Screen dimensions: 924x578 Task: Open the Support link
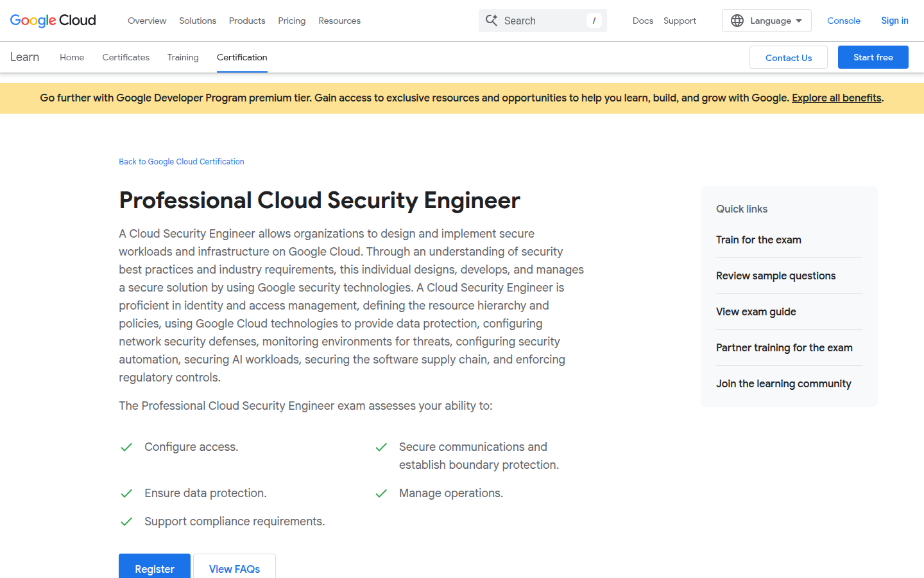coord(680,21)
